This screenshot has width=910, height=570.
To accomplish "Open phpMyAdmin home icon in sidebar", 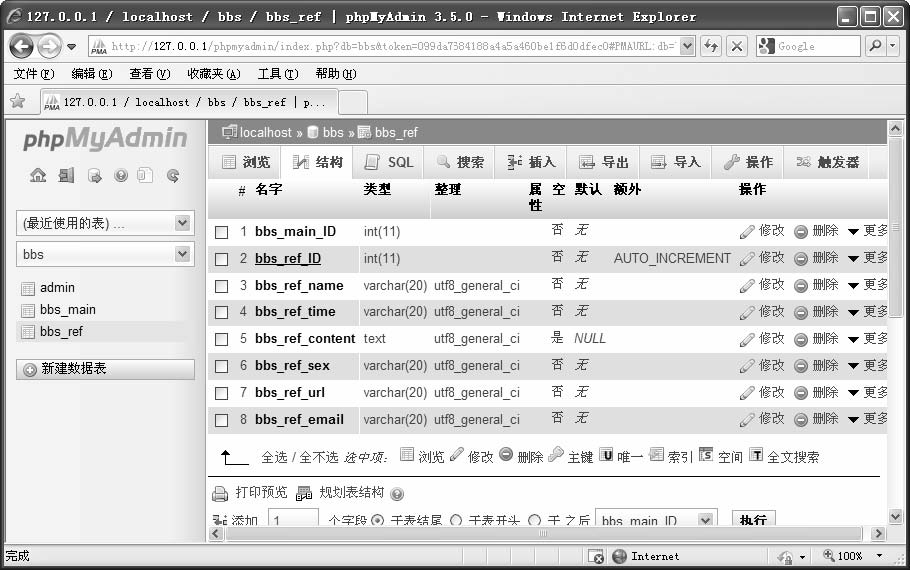I will pos(38,175).
